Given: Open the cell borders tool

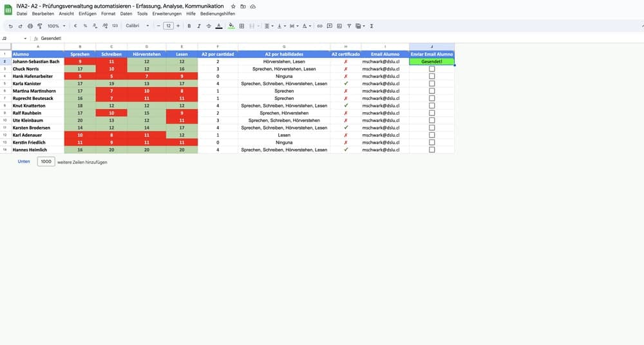Looking at the screenshot, I should click(241, 26).
